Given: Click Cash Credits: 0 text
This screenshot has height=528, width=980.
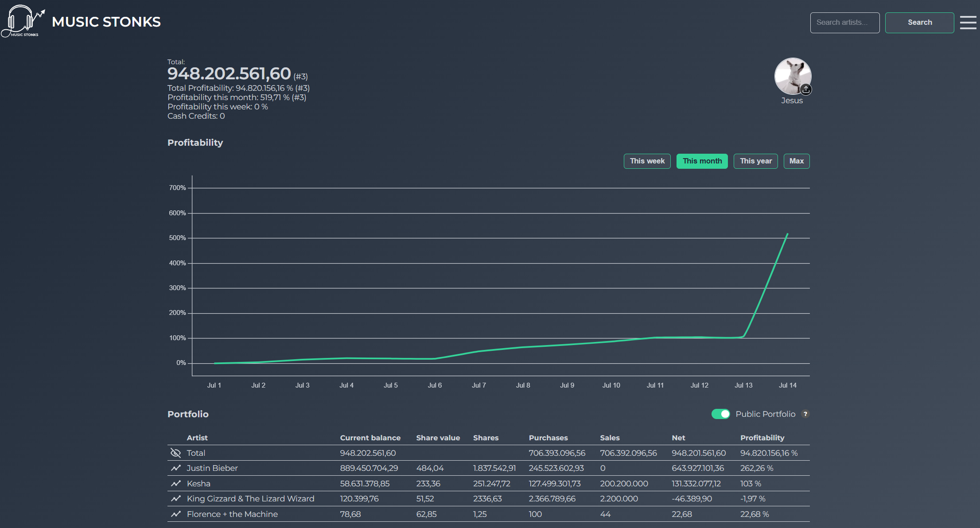Looking at the screenshot, I should coord(196,116).
